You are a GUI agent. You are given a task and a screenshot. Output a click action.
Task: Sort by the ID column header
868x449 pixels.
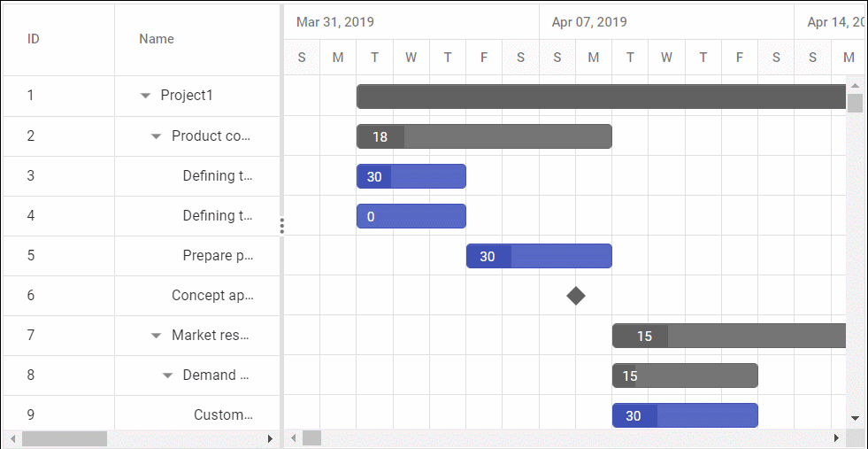coord(34,39)
